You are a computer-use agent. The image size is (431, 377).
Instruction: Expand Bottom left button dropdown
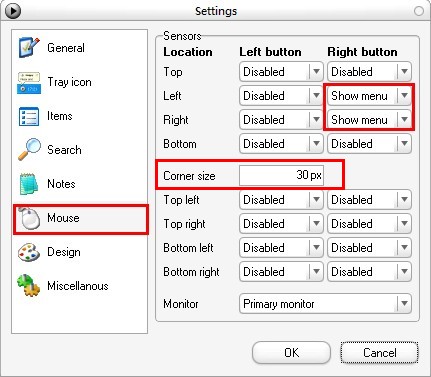(x=281, y=144)
